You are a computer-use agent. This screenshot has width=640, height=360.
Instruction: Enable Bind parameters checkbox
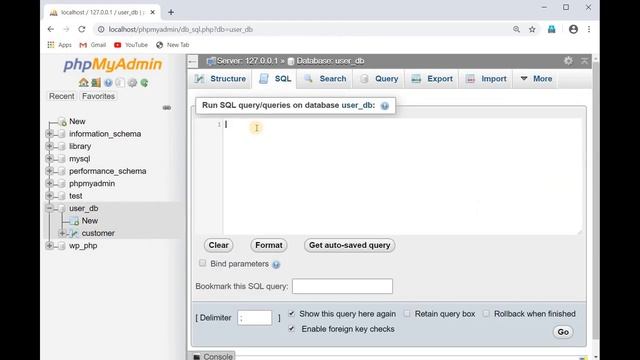pos(202,263)
